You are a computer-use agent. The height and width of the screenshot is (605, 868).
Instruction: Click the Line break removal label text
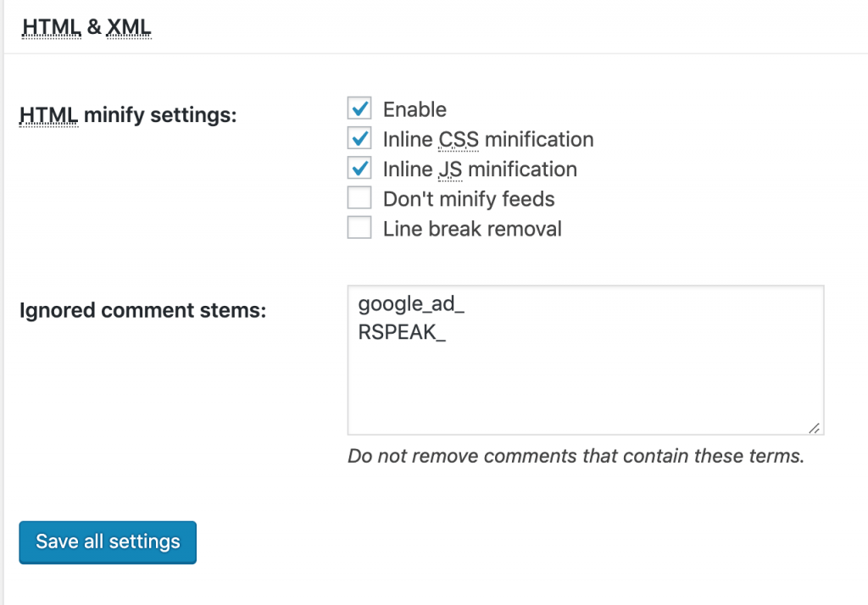coord(472,229)
